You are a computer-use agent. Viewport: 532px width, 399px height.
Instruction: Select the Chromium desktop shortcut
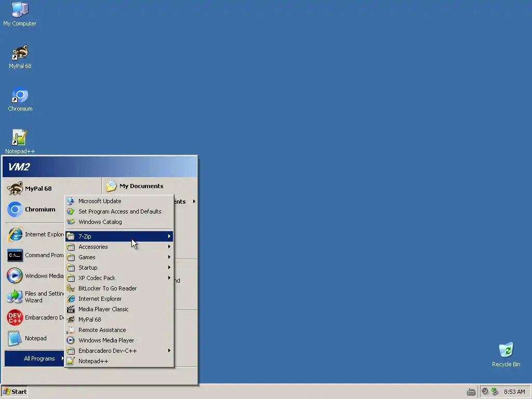coord(20,100)
